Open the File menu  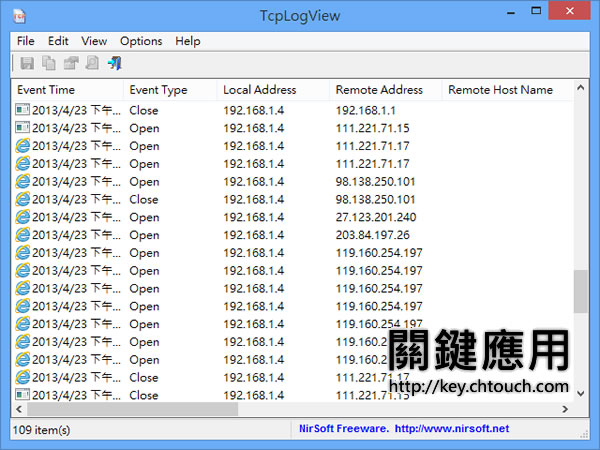(25, 41)
